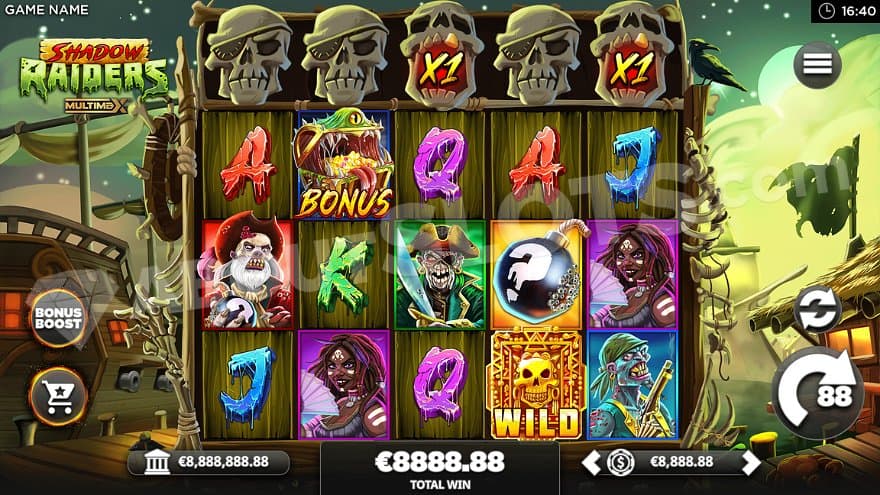Click the Shadow Raiders game logo
The height and width of the screenshot is (495, 880).
click(x=93, y=76)
